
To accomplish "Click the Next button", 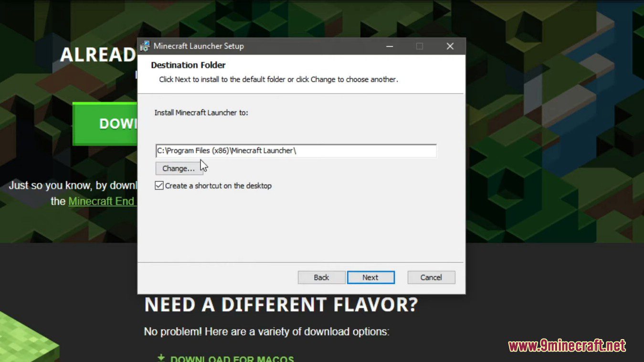I will tap(371, 277).
